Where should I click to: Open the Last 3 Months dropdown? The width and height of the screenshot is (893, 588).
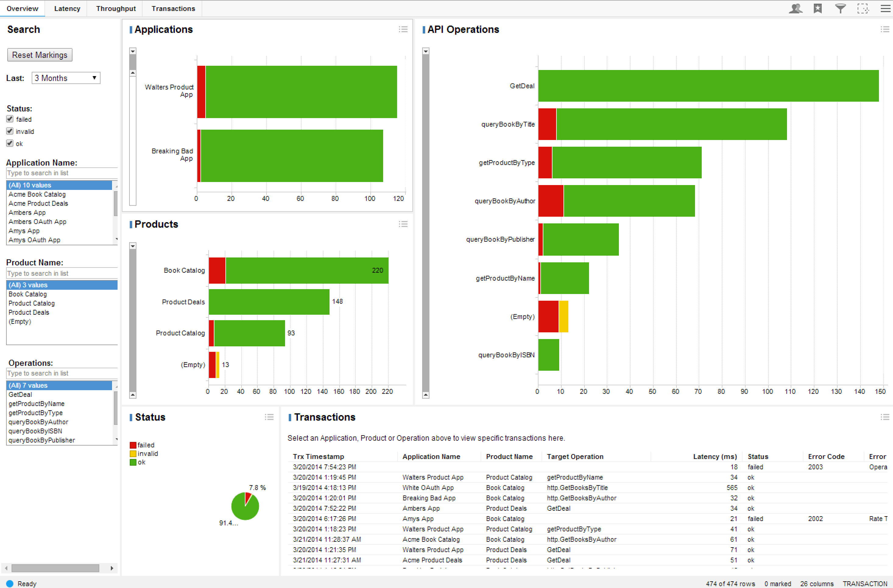pyautogui.click(x=66, y=78)
